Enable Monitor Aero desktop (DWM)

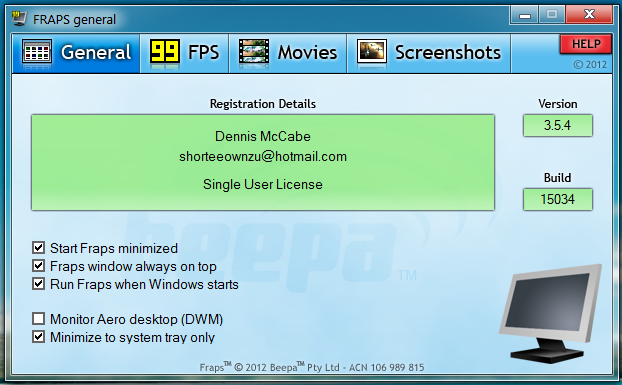pos(38,318)
